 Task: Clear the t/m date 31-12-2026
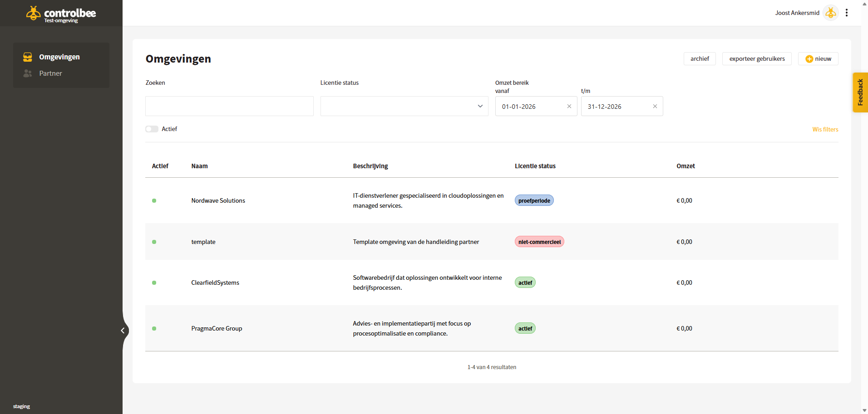click(x=655, y=106)
